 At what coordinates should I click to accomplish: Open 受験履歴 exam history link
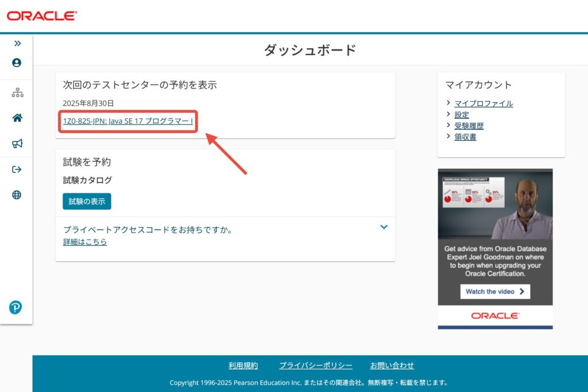point(469,126)
